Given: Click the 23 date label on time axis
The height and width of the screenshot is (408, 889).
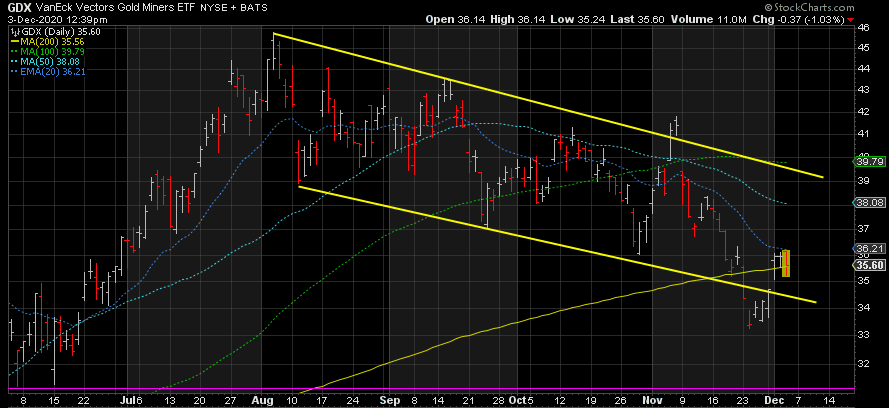Looking at the screenshot, I should point(744,400).
